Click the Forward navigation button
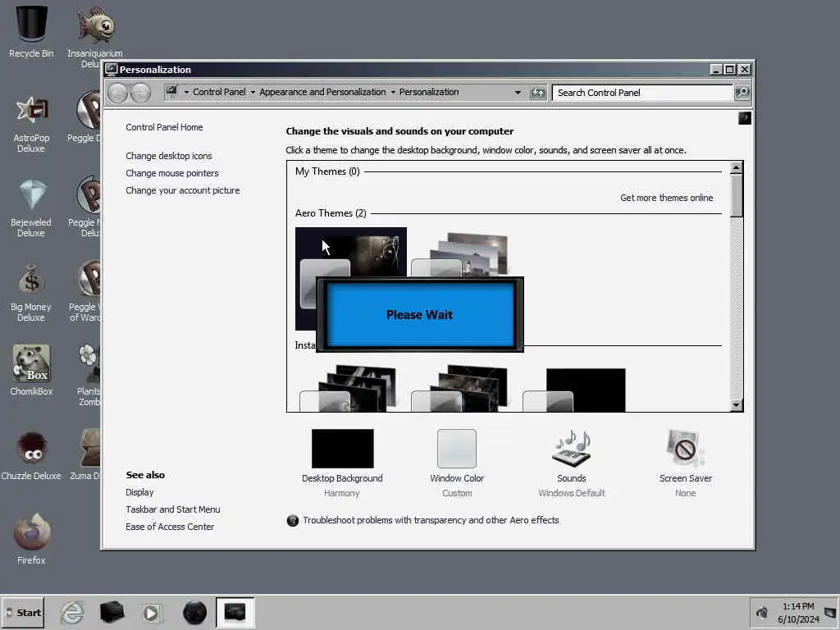Image resolution: width=840 pixels, height=630 pixels. (140, 93)
